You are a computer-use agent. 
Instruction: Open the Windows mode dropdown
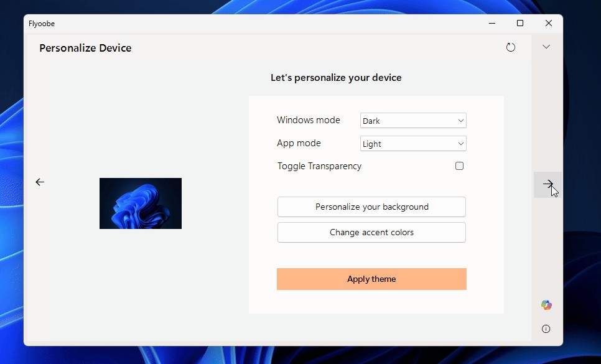[413, 121]
